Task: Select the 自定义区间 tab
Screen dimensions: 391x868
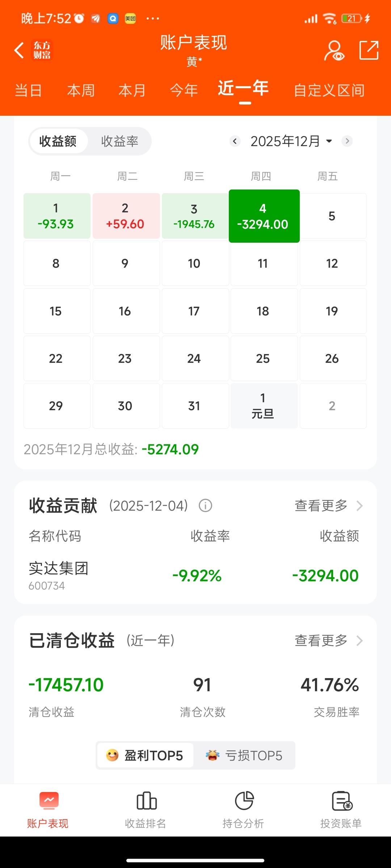Action: pos(329,90)
